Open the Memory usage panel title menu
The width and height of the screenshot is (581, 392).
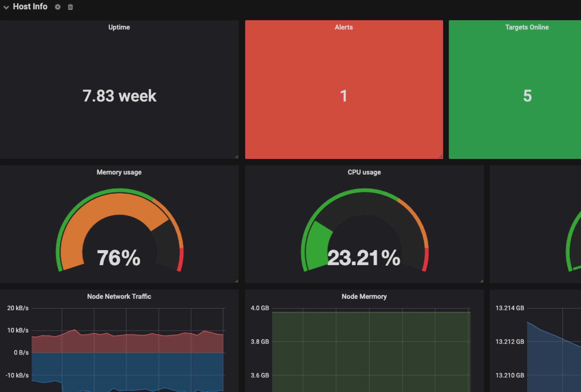[x=119, y=172]
